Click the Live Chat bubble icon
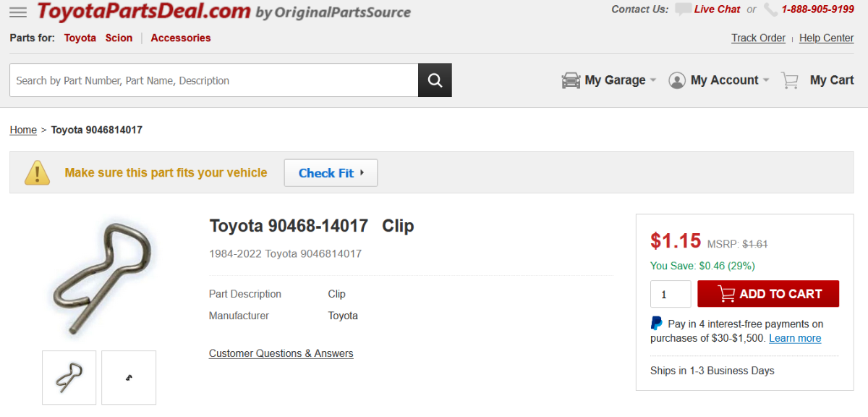The width and height of the screenshot is (868, 417). click(x=683, y=9)
